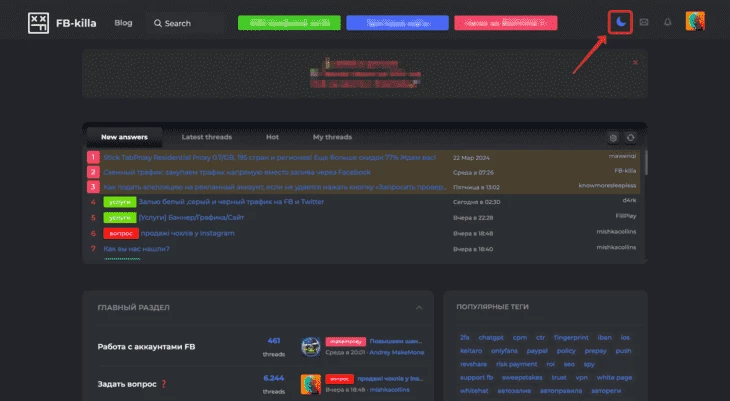
Task: Click the green banner button in the header
Action: click(x=289, y=23)
